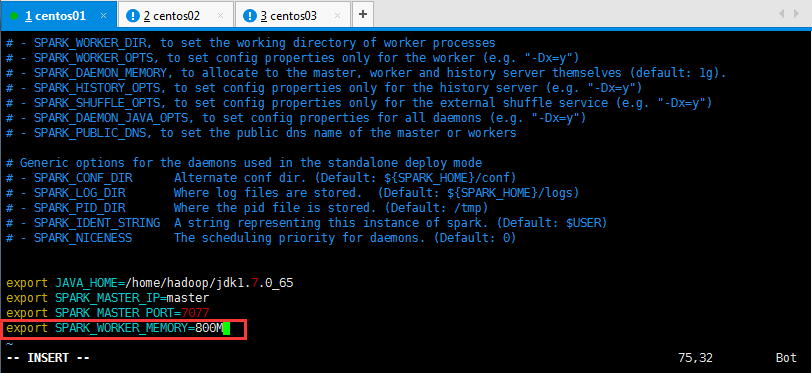Click the SPARK_MASTER_IP=master line
Image resolution: width=812 pixels, height=373 pixels.
[x=108, y=298]
